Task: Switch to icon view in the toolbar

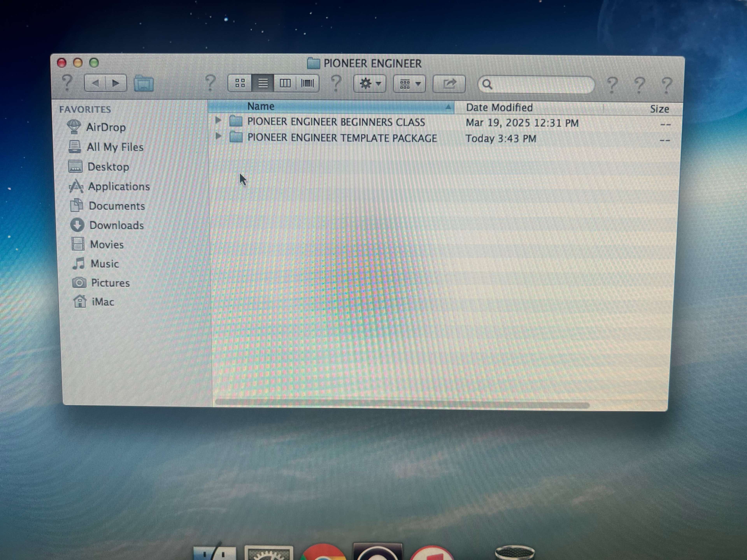Action: pos(240,83)
